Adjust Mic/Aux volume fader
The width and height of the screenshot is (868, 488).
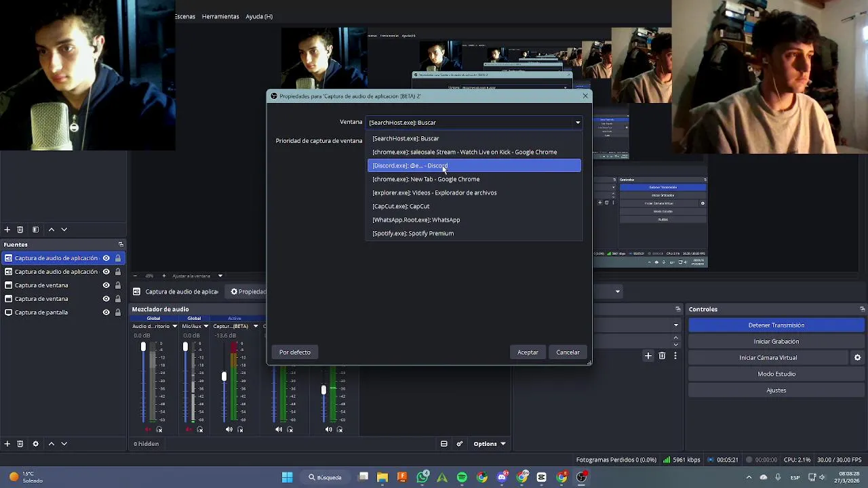click(185, 347)
